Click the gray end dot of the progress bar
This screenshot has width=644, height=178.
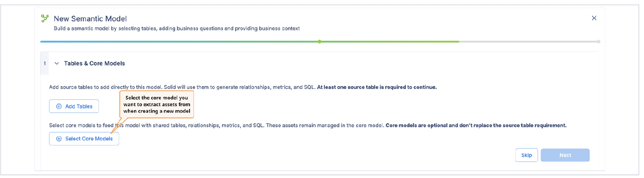598,42
